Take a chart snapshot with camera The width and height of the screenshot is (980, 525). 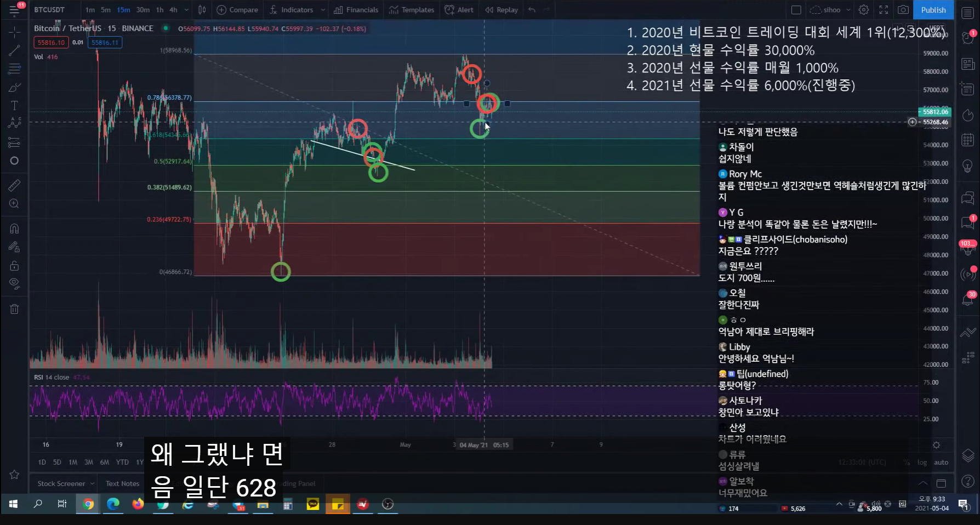(903, 10)
